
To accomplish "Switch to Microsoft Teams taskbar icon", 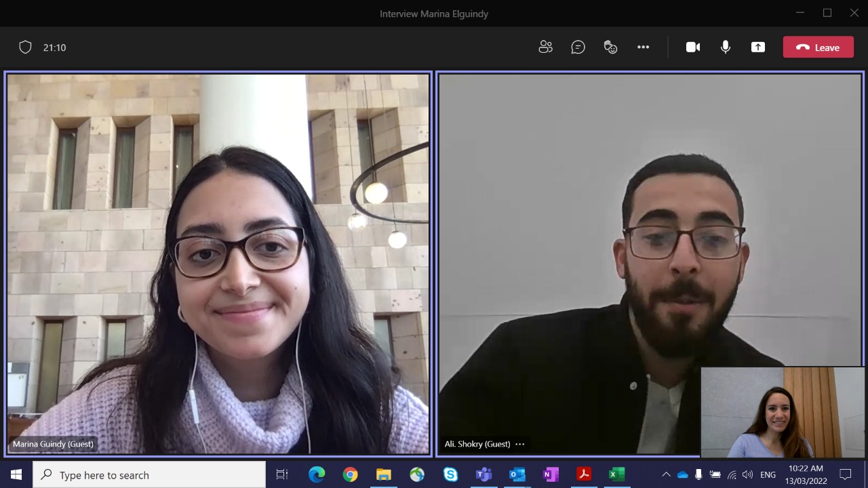I will (x=484, y=474).
